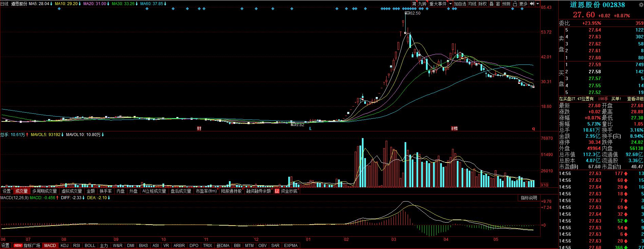
Task: Click the X10 volume scale icon
Action: click(544, 185)
